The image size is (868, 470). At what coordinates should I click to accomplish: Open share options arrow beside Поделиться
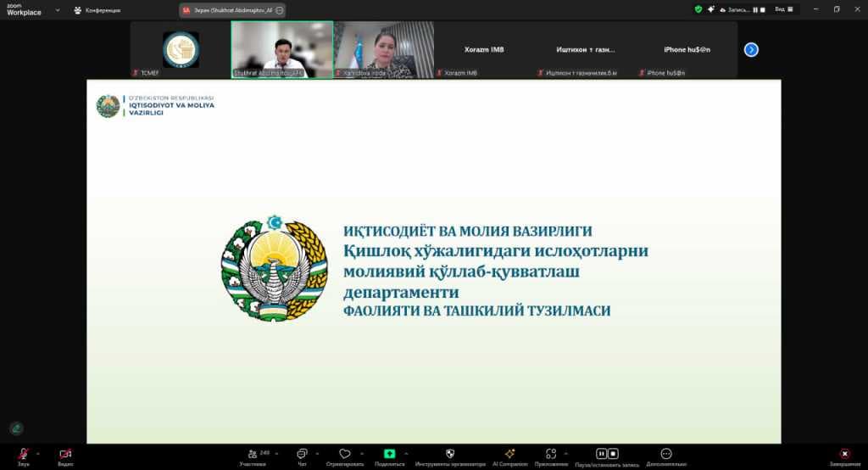tap(406, 453)
